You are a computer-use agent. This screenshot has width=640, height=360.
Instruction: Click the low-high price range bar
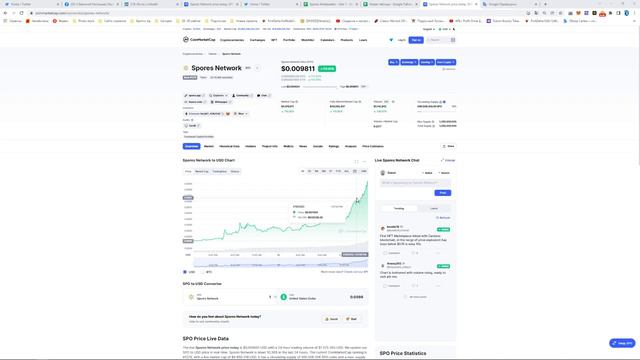click(x=320, y=87)
